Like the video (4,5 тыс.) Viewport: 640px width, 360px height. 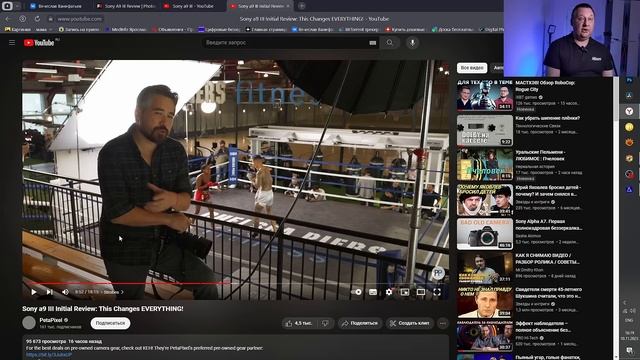click(299, 323)
